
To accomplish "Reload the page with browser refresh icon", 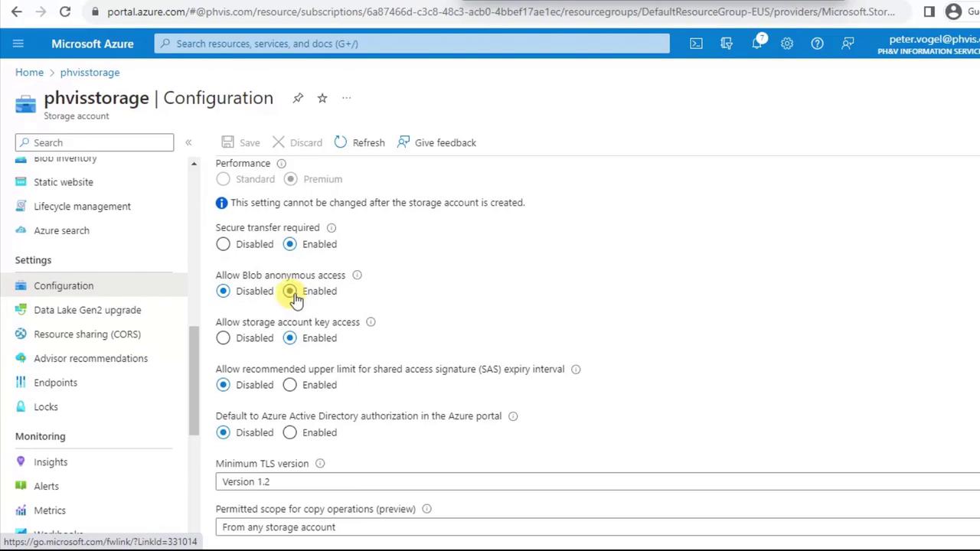I will point(65,11).
